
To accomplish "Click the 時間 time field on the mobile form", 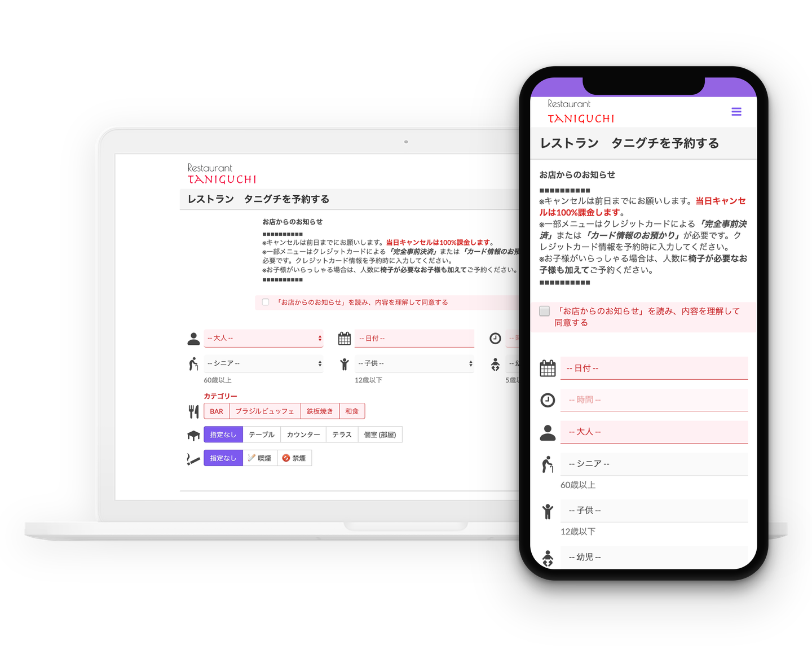I will click(654, 400).
